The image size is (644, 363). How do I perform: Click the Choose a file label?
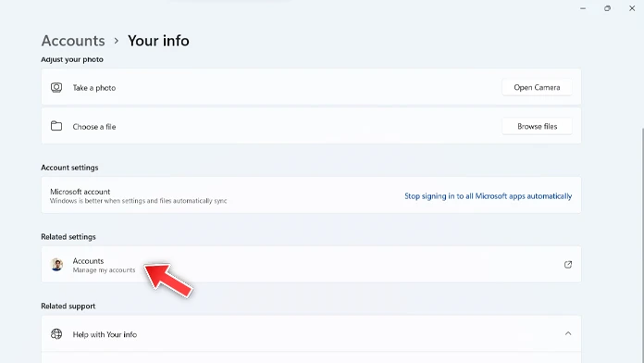[x=94, y=127]
